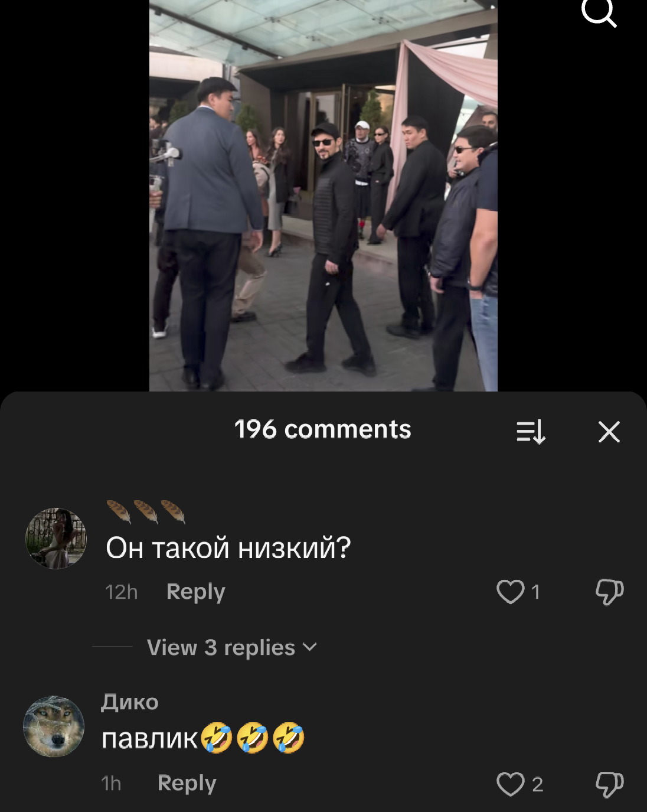
Task: Tap the Дико username
Action: pos(130,702)
